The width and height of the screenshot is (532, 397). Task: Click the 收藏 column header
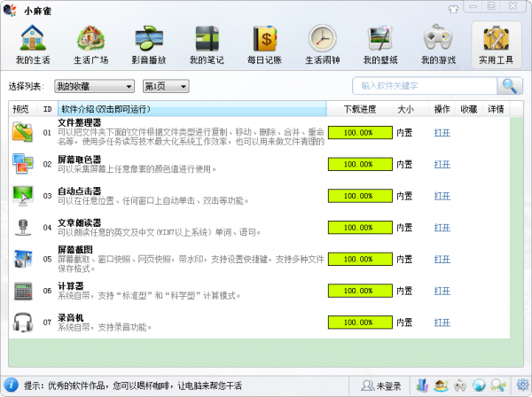point(468,109)
